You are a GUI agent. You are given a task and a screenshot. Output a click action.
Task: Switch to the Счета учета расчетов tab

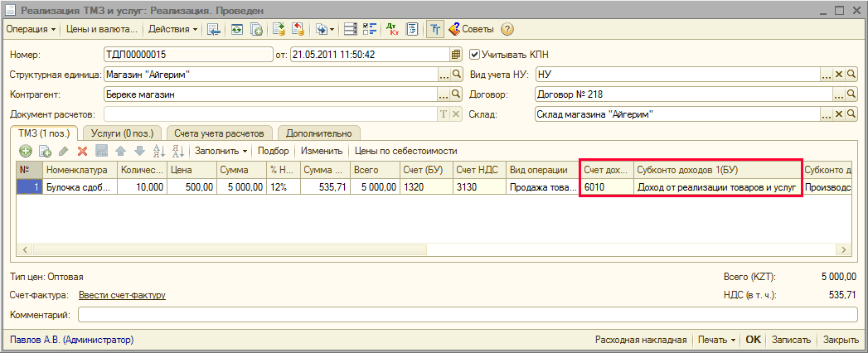click(x=221, y=133)
